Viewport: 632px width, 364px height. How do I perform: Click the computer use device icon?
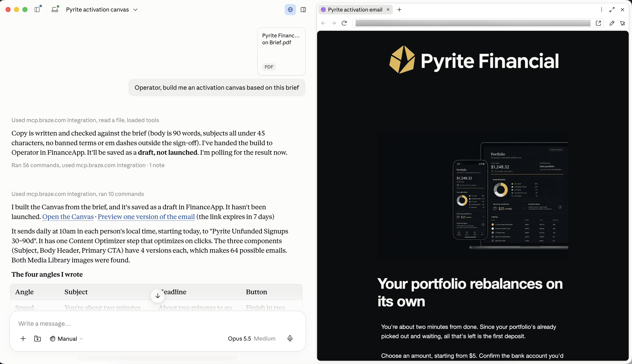tap(55, 10)
